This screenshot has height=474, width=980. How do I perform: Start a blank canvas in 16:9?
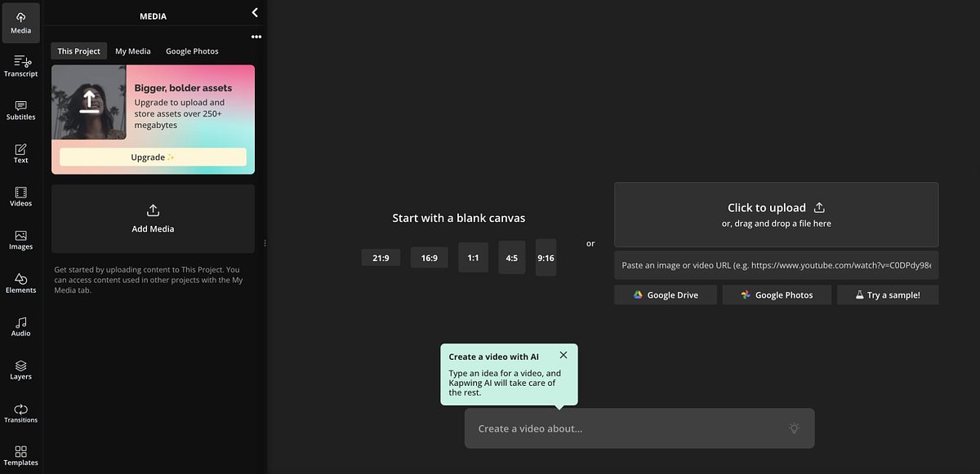(429, 257)
